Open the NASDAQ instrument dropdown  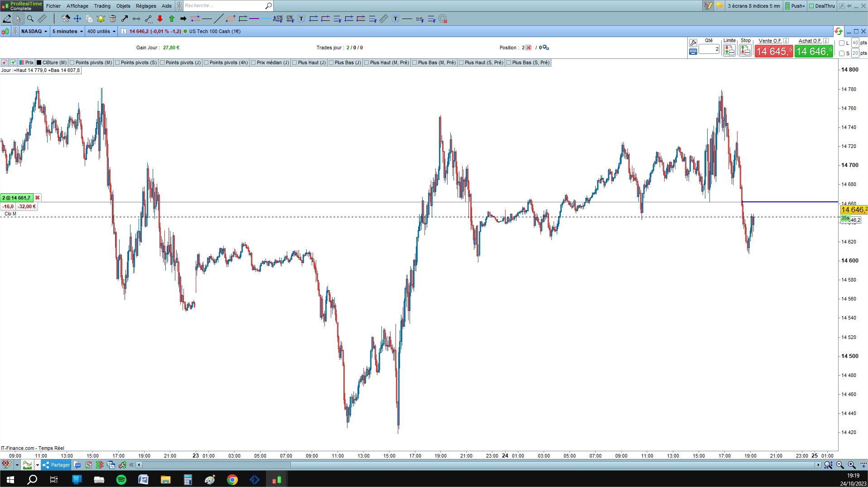34,31
